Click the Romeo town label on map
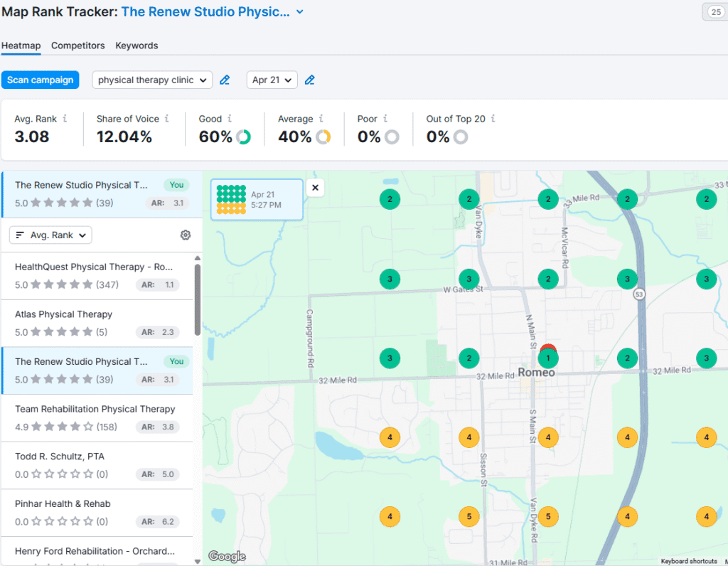 [536, 373]
